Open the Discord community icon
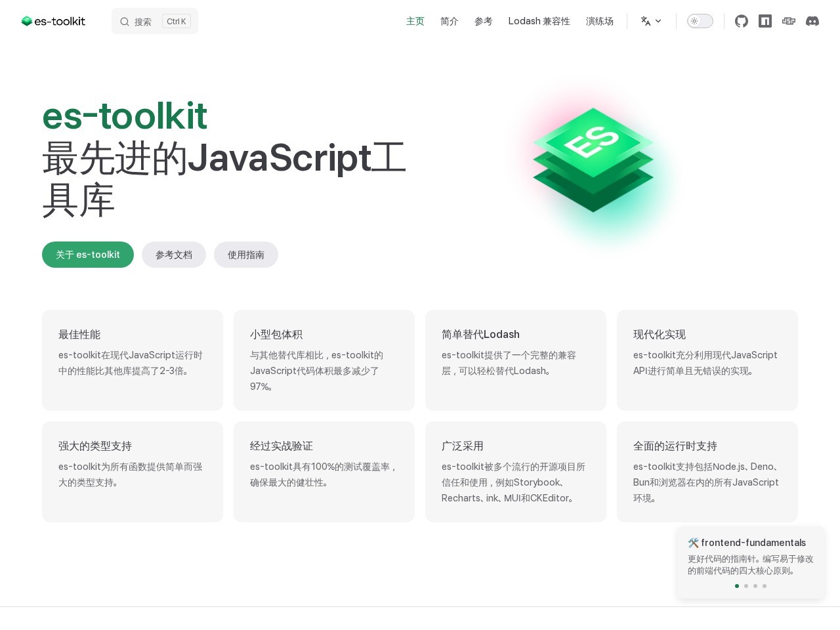The height and width of the screenshot is (630, 840). point(812,21)
